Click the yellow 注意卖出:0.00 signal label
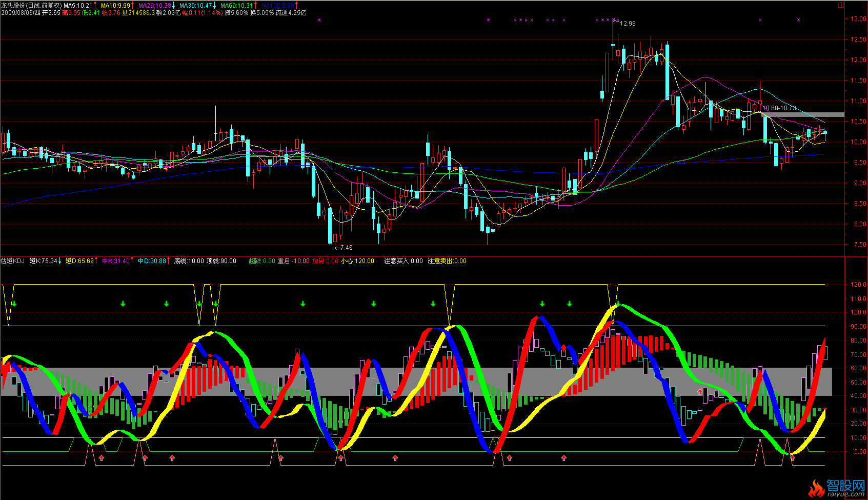Image resolution: width=868 pixels, height=500 pixels. click(x=447, y=261)
